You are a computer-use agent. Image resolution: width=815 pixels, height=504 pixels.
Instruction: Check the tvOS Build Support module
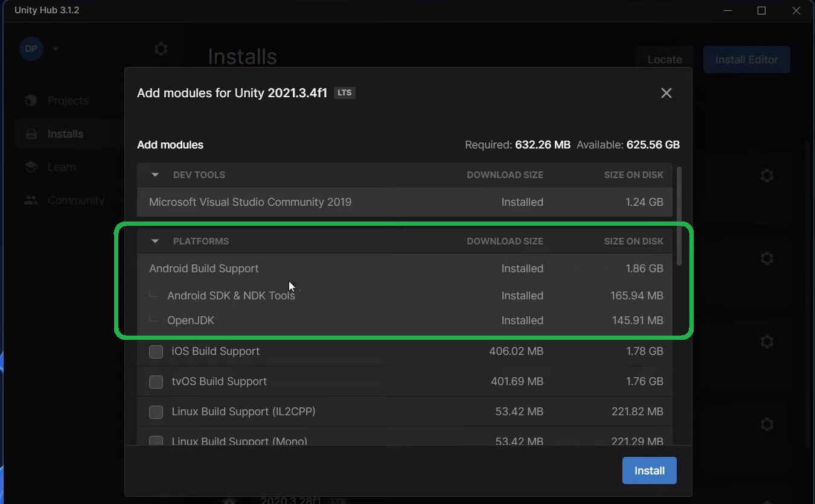click(156, 381)
